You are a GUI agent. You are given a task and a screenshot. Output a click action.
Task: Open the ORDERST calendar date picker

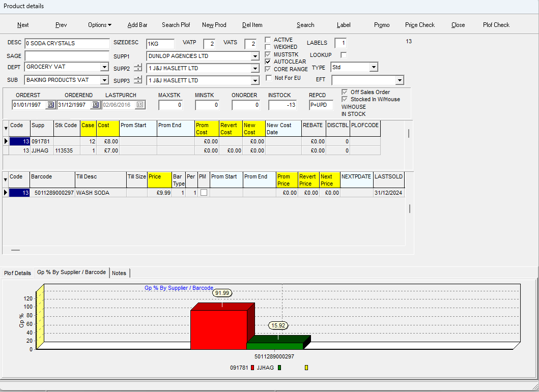(x=50, y=105)
